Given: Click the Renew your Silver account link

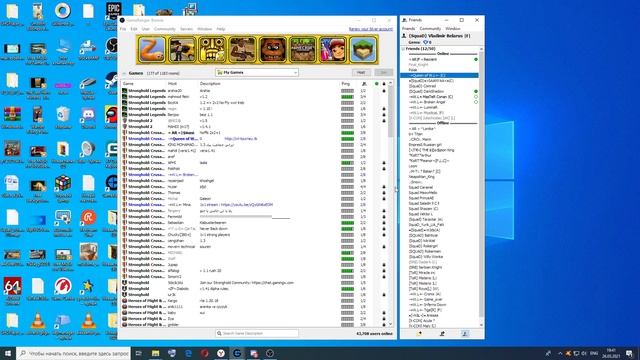Looking at the screenshot, I should tap(371, 29).
